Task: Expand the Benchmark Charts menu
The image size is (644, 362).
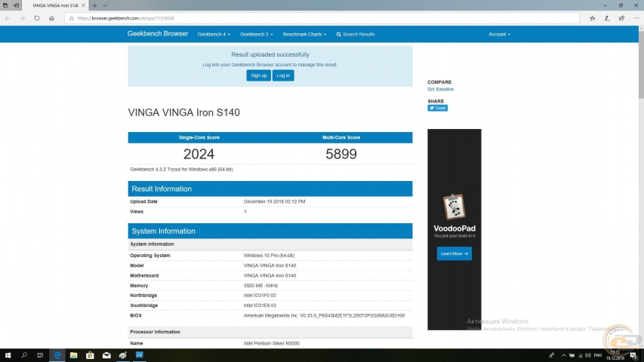Action: 304,35
